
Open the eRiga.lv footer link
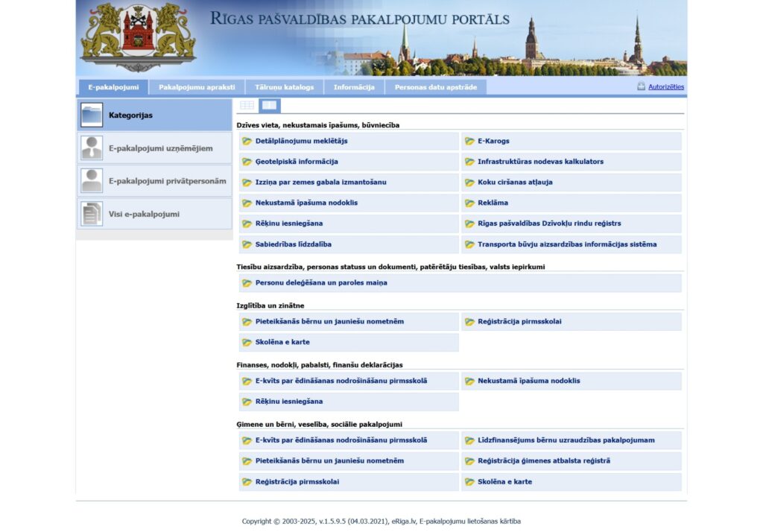pyautogui.click(x=404, y=522)
